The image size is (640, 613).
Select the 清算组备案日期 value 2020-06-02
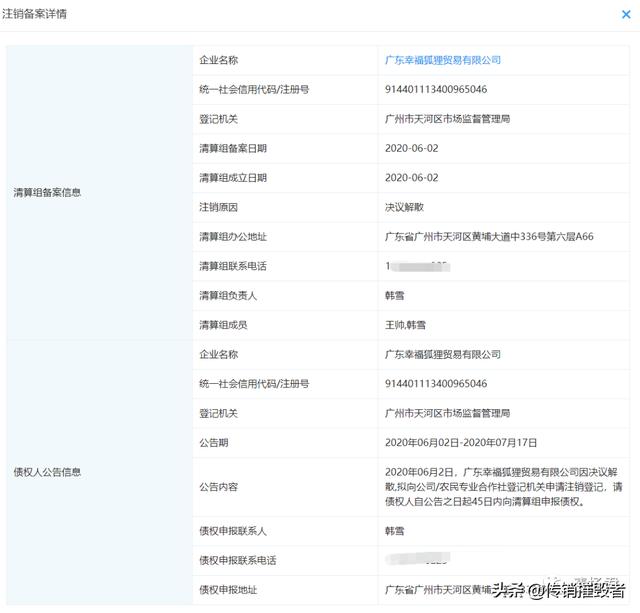point(411,148)
